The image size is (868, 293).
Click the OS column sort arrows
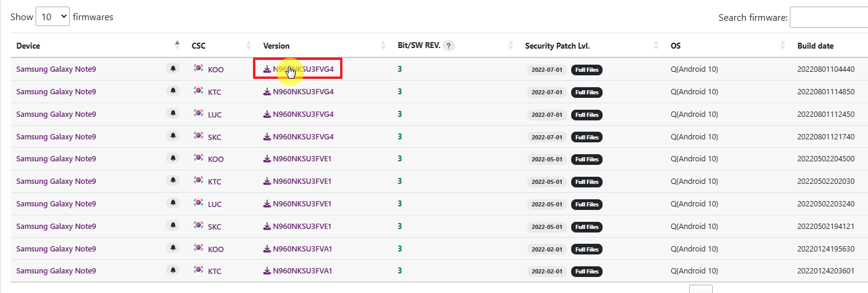[783, 45]
